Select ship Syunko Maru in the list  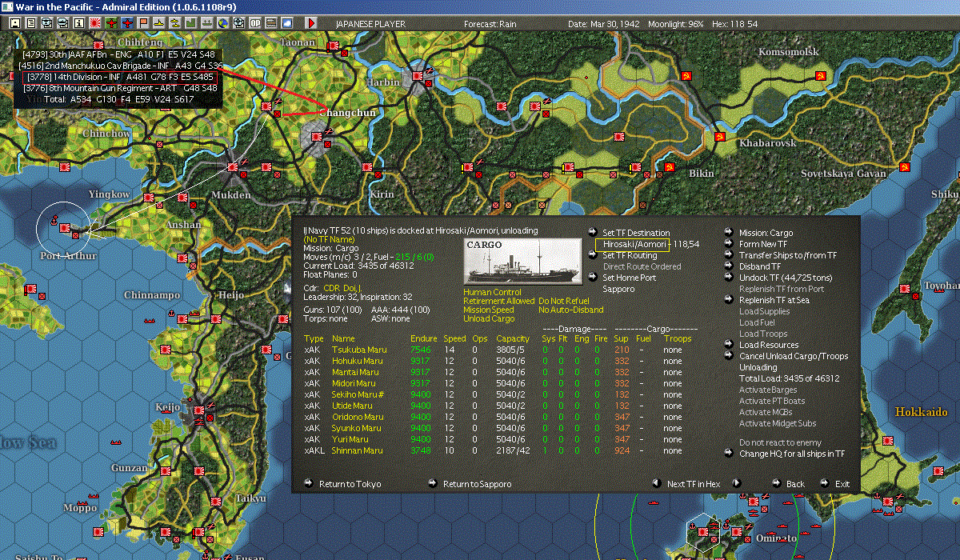coord(356,428)
